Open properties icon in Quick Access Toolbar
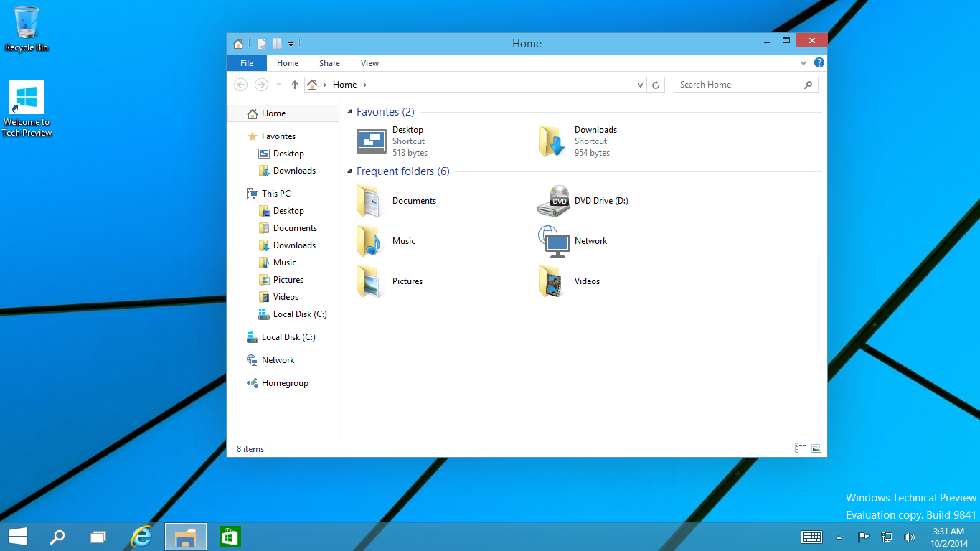Viewport: 980px width, 551px height. [x=261, y=43]
